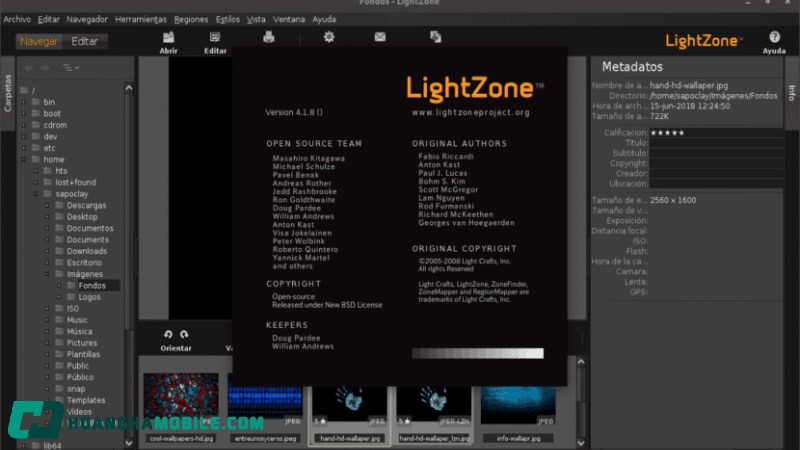
Task: Click the printer icon in toolbar
Action: point(268,38)
